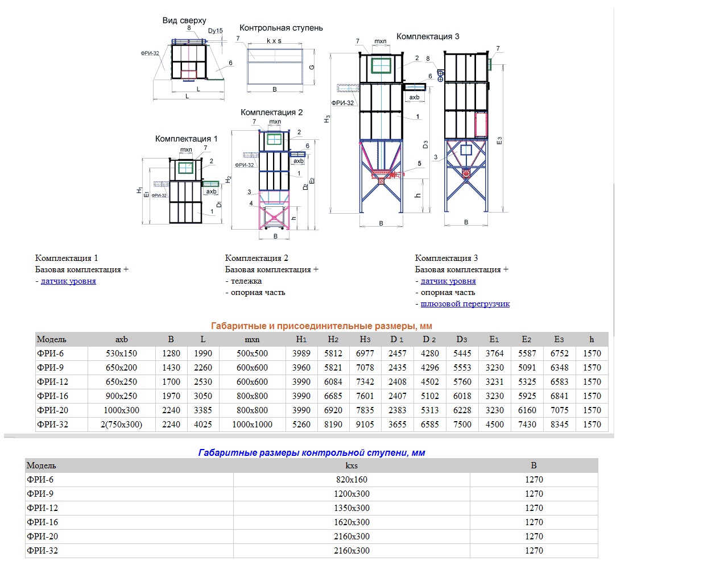Open the 'датчик уровня' link under Комплектация 3
Screen dimensions: 728x582
[448, 281]
